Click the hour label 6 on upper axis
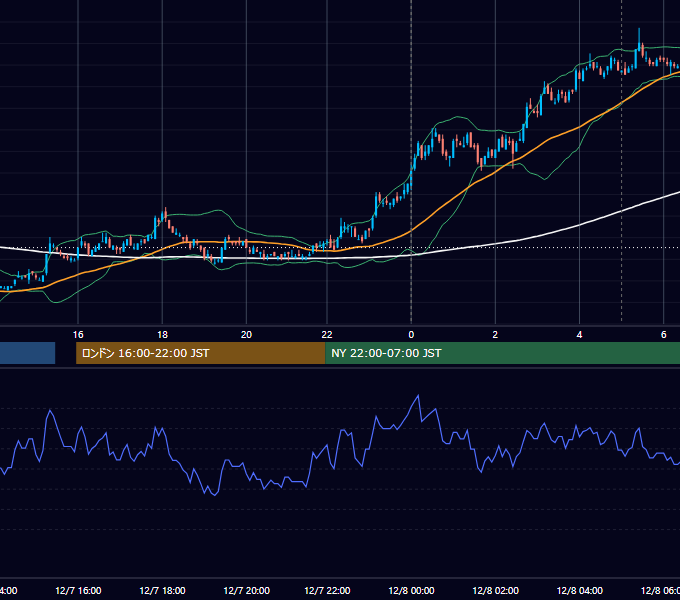 click(664, 335)
